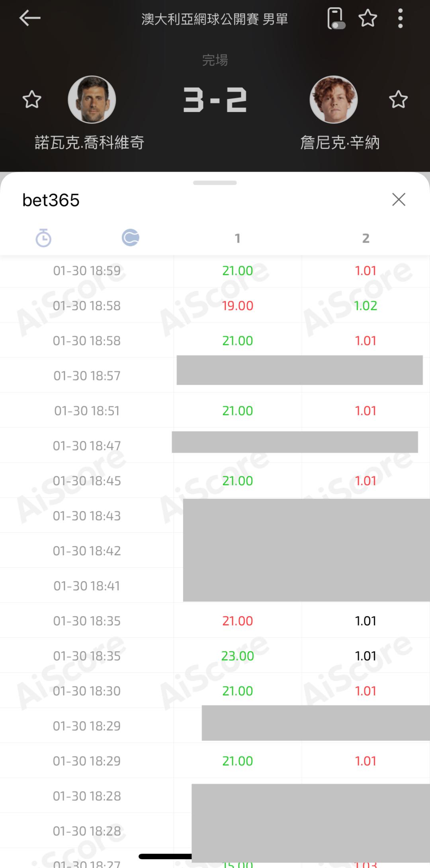Open 諾瓦克.喬科維奇 player avatar
The height and width of the screenshot is (868, 430).
(x=92, y=100)
